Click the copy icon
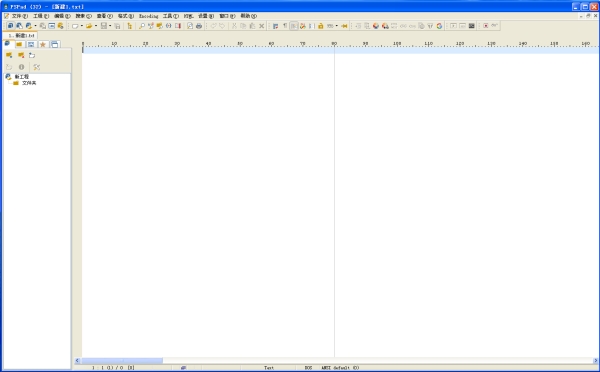This screenshot has width=600, height=372. [243, 26]
